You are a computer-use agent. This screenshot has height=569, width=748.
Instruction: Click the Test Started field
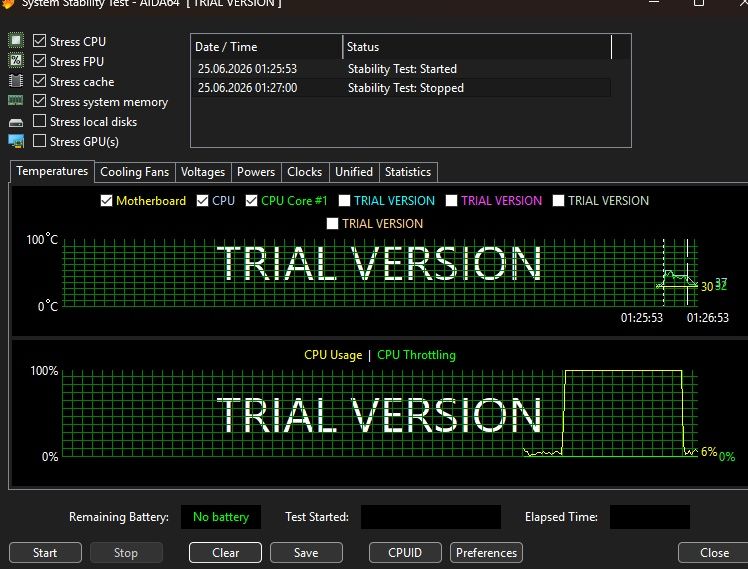(431, 517)
